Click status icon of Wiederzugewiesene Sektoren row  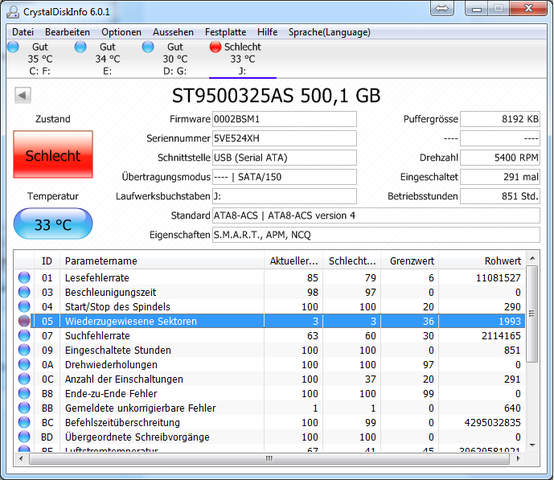24,321
